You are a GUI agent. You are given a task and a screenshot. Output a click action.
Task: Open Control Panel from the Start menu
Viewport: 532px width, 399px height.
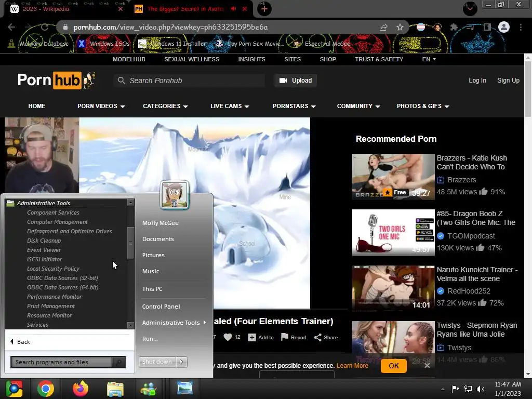[x=161, y=307]
